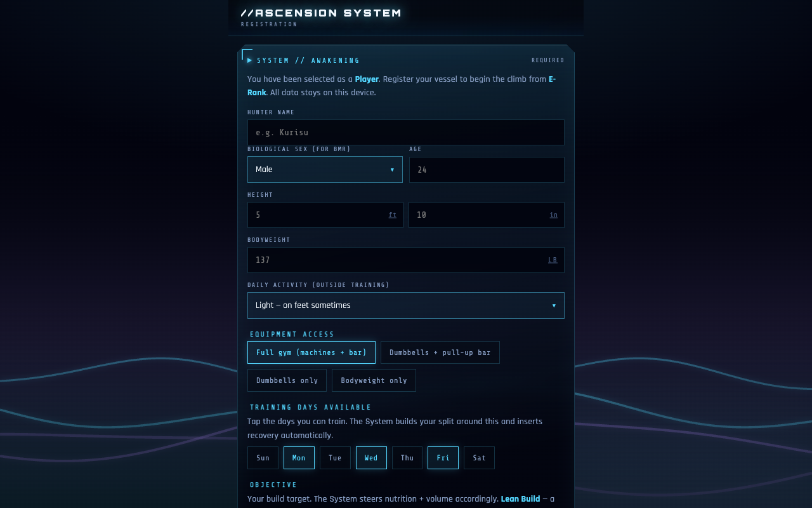The image size is (812, 508).
Task: Select Bodyweight only equipment option
Action: click(x=374, y=380)
